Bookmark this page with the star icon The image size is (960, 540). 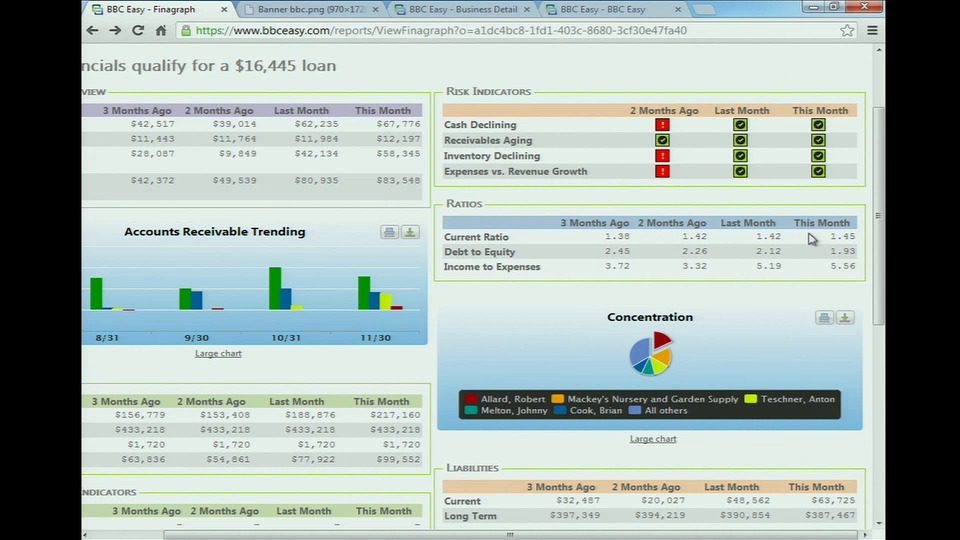(x=847, y=31)
